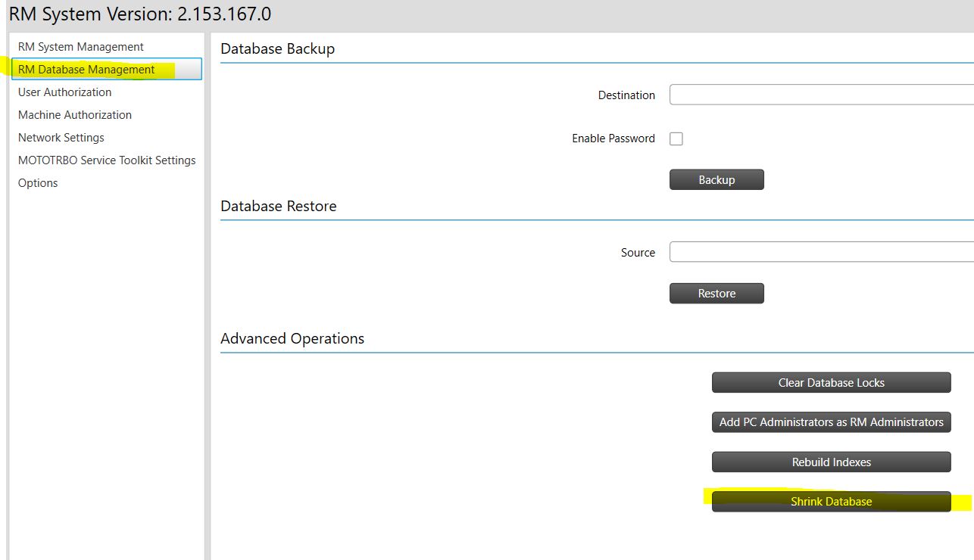
Task: Click the Rebuild Indexes button
Action: tap(831, 462)
